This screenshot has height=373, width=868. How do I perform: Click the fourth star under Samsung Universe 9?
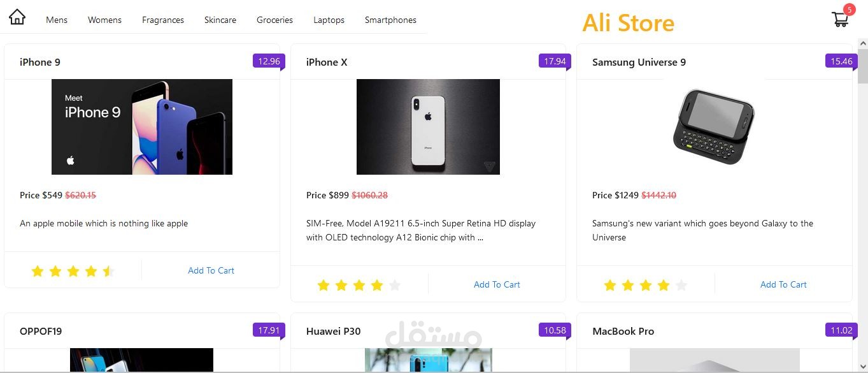pos(664,285)
